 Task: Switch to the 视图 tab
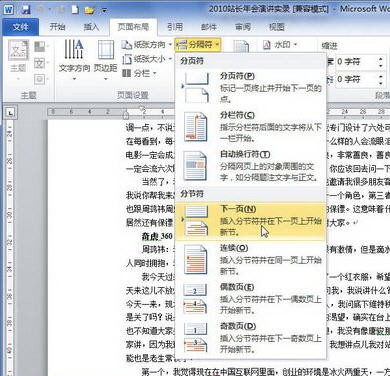277,27
